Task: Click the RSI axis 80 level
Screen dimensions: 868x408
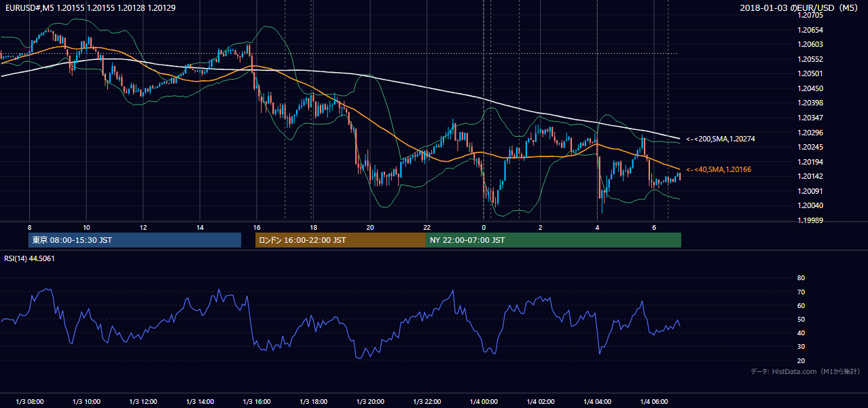Action: (801, 278)
